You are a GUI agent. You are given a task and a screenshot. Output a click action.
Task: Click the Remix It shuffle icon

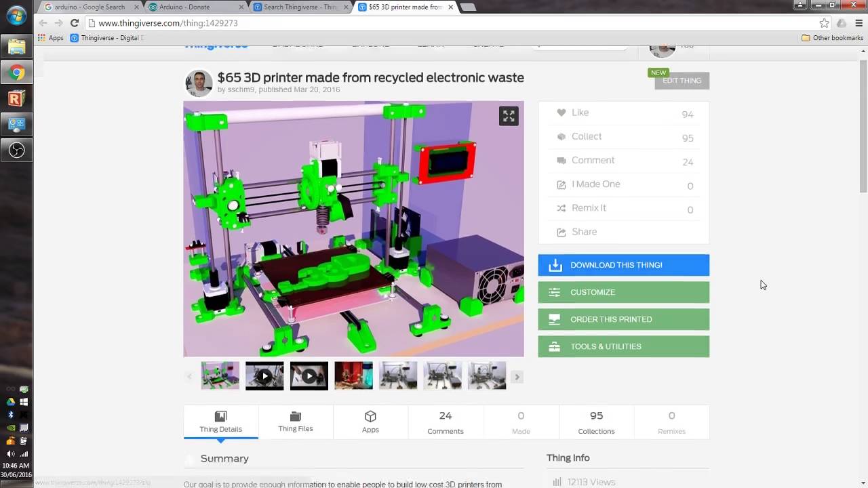pyautogui.click(x=561, y=208)
